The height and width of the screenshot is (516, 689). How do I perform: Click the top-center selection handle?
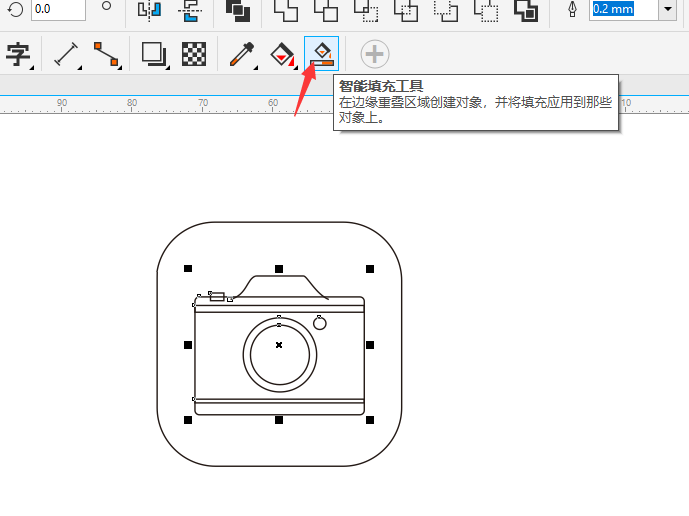click(279, 269)
